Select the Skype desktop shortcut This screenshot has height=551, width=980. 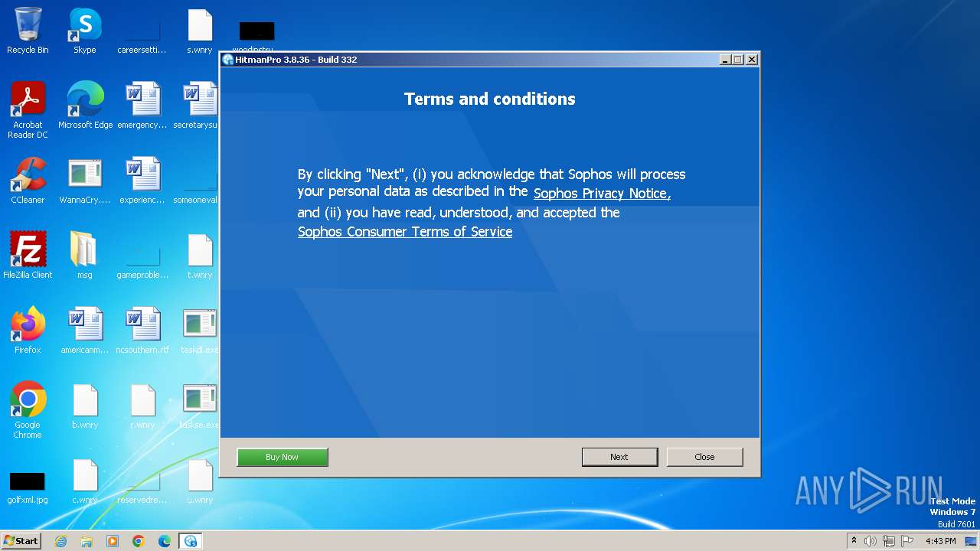coord(85,31)
